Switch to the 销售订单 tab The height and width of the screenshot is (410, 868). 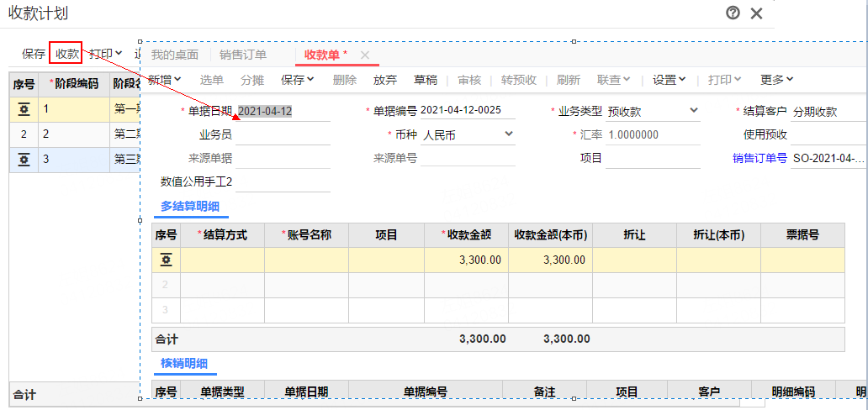pos(243,55)
